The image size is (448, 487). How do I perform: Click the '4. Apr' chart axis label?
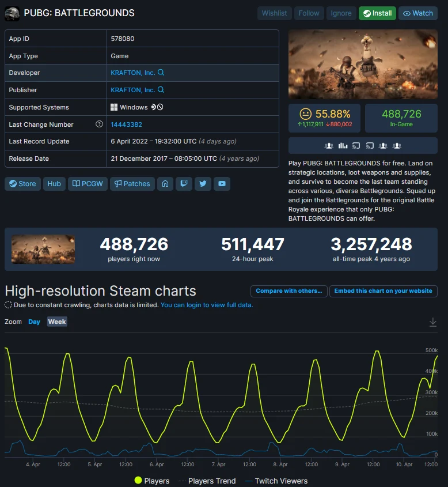tap(33, 465)
